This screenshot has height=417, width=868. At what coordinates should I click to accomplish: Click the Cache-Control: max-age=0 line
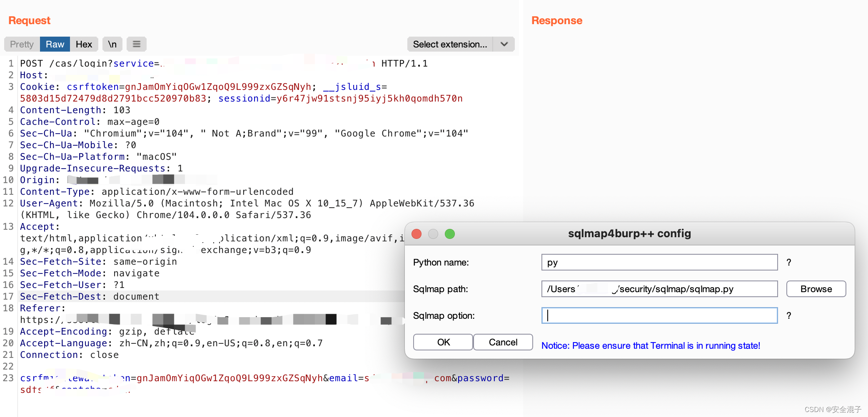(90, 122)
